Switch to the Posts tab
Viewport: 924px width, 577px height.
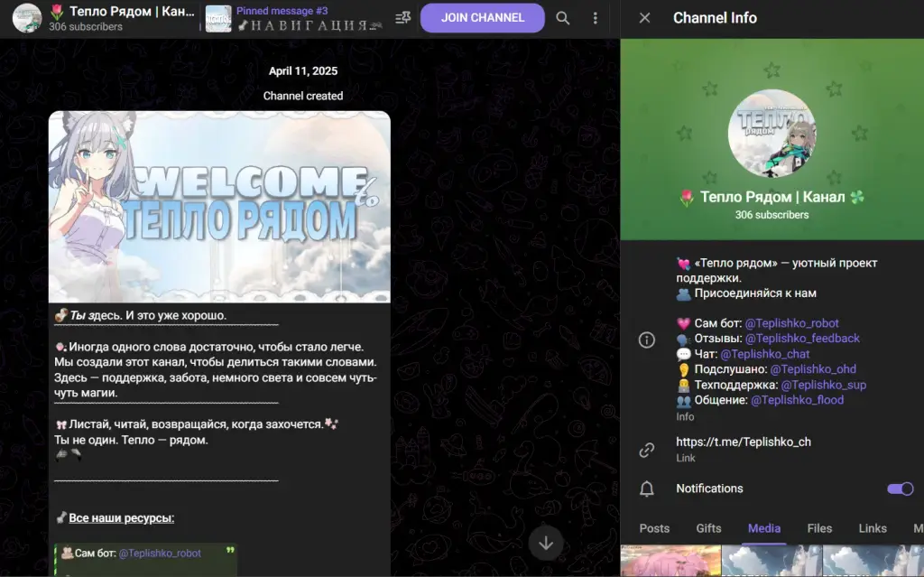pos(654,528)
